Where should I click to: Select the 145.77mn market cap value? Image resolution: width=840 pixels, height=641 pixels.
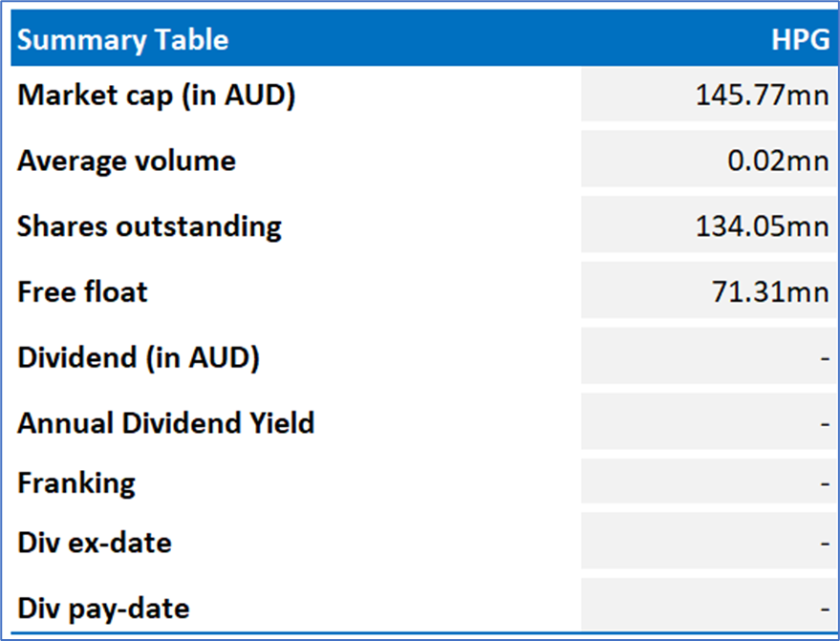click(762, 96)
